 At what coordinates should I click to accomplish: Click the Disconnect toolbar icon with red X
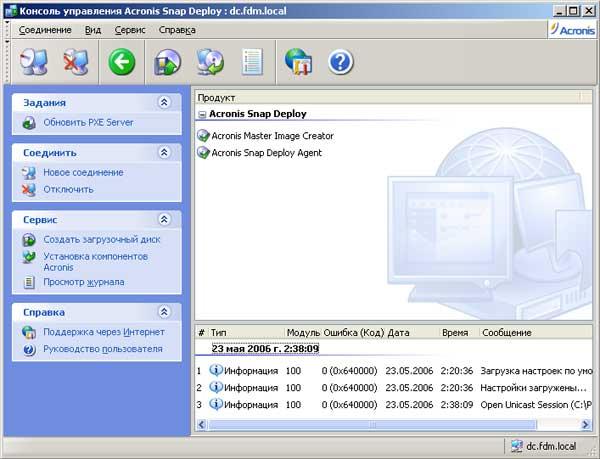pos(76,62)
